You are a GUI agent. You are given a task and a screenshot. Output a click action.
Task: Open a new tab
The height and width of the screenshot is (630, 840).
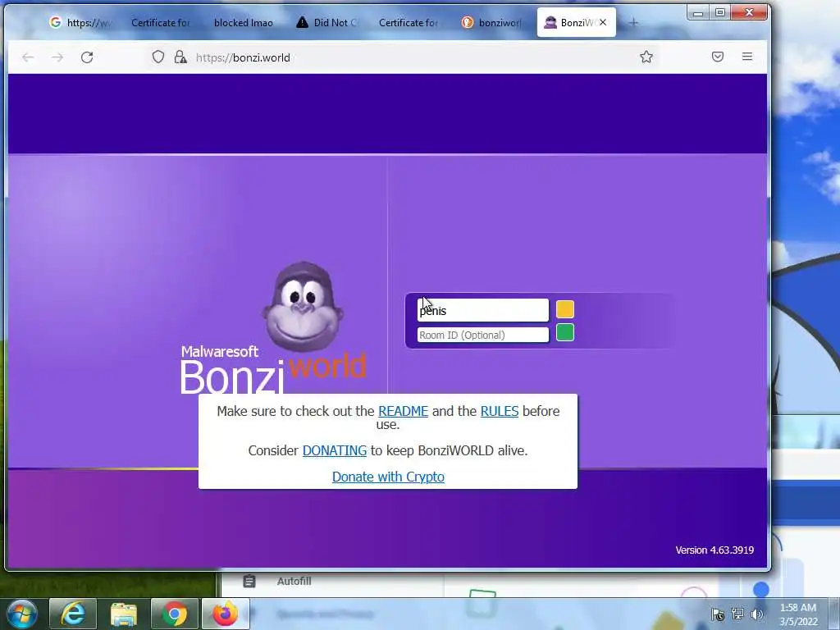pyautogui.click(x=633, y=22)
